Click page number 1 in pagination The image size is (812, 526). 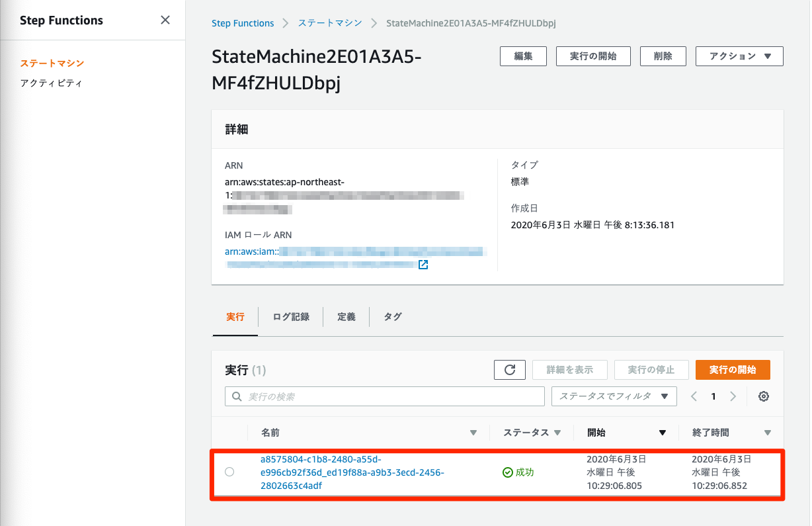(713, 397)
